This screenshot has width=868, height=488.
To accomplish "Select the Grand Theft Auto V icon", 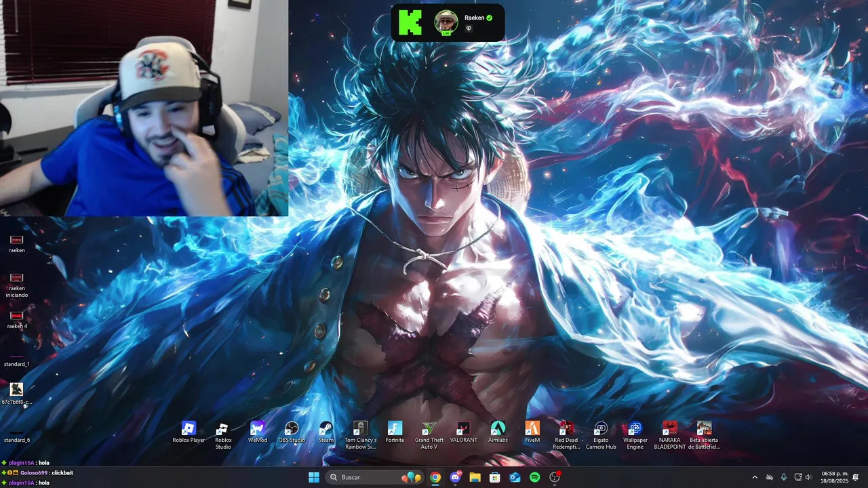I will pyautogui.click(x=429, y=435).
